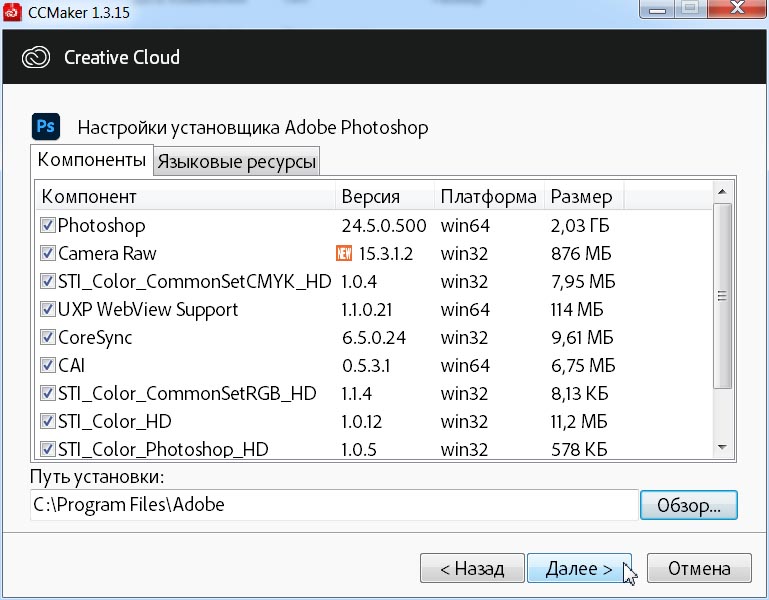This screenshot has height=600, width=769.
Task: Click version 0.5.3.1 cell
Action: click(x=366, y=365)
